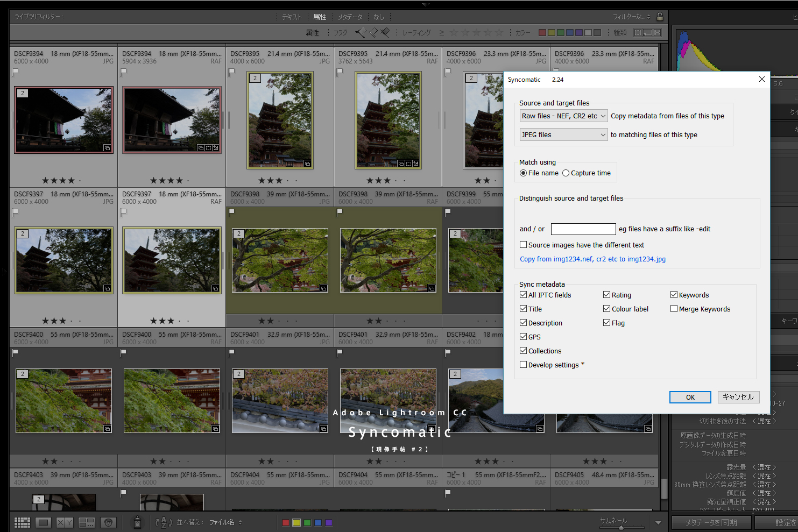Image resolution: width=798 pixels, height=532 pixels.
Task: Uncheck the GPS checkbox
Action: point(523,337)
